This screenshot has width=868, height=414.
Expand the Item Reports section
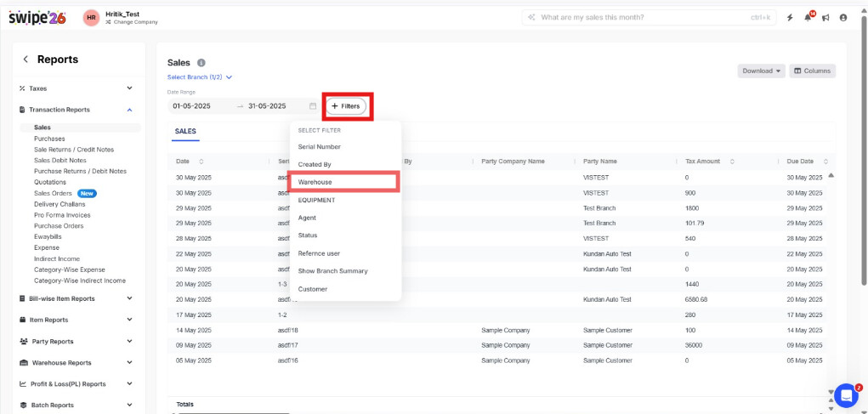tap(76, 320)
